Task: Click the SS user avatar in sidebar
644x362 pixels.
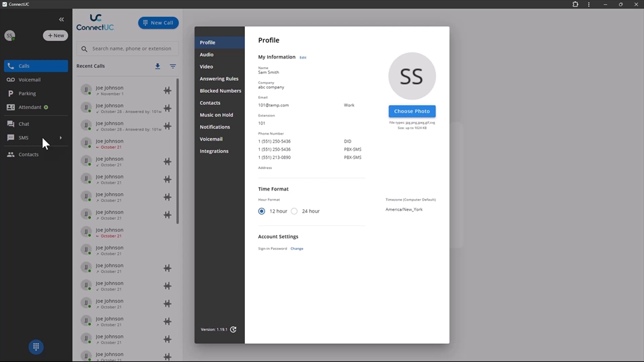Action: click(x=9, y=36)
